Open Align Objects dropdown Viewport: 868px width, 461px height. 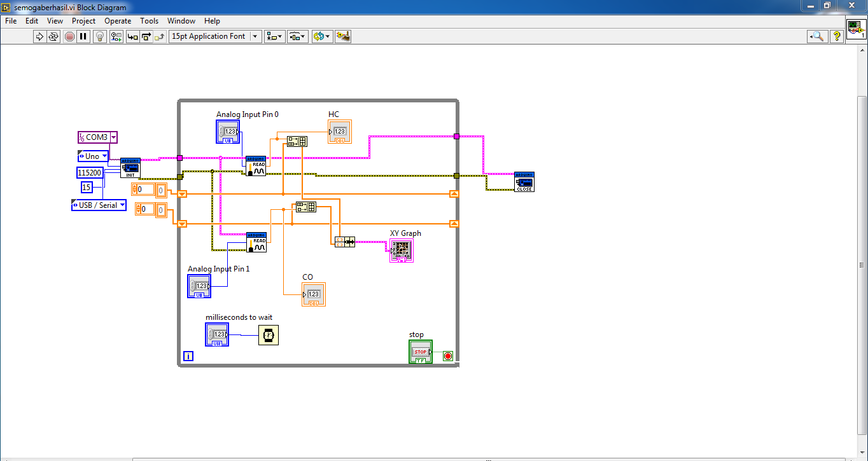275,36
